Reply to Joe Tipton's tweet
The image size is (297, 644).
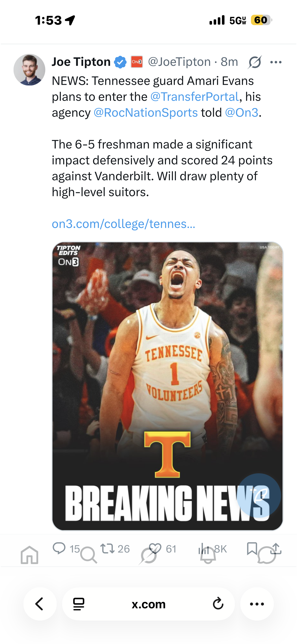point(59,548)
